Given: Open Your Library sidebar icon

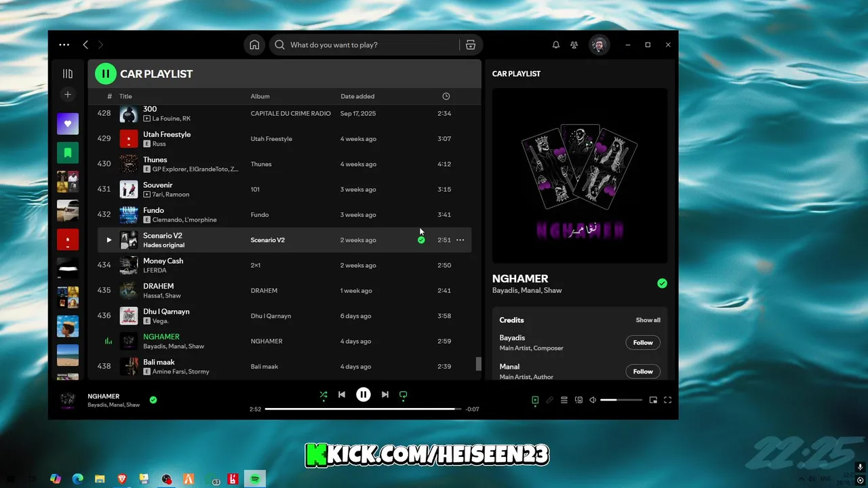Looking at the screenshot, I should (68, 73).
